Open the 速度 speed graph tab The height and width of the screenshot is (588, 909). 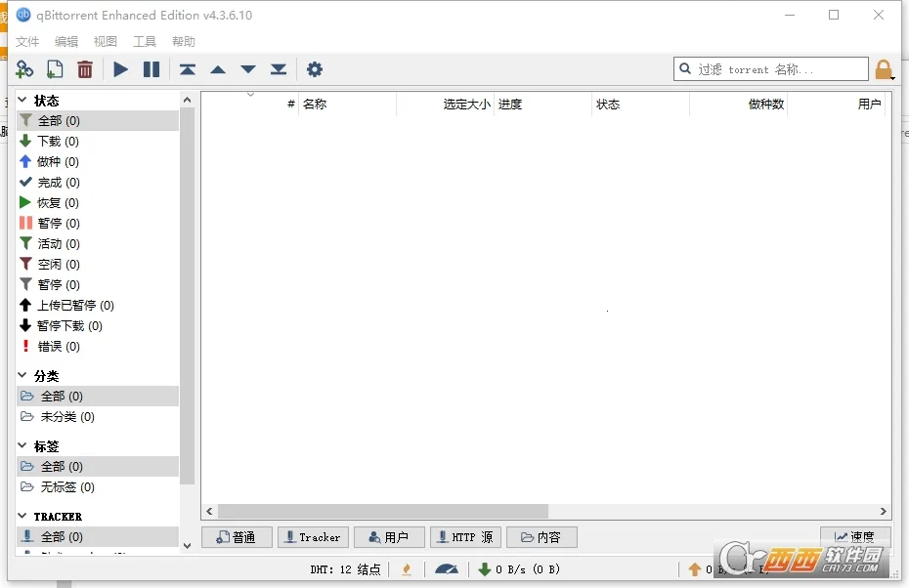855,536
